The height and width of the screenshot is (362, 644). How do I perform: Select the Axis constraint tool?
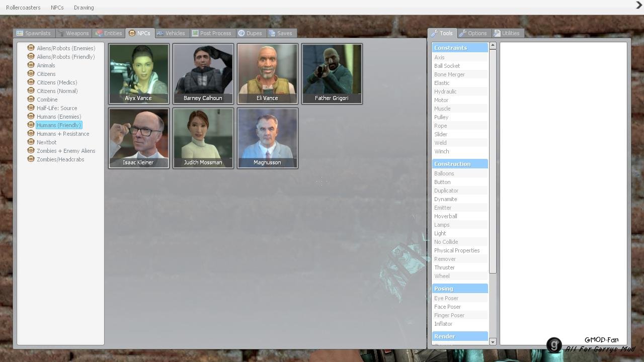pyautogui.click(x=460, y=57)
